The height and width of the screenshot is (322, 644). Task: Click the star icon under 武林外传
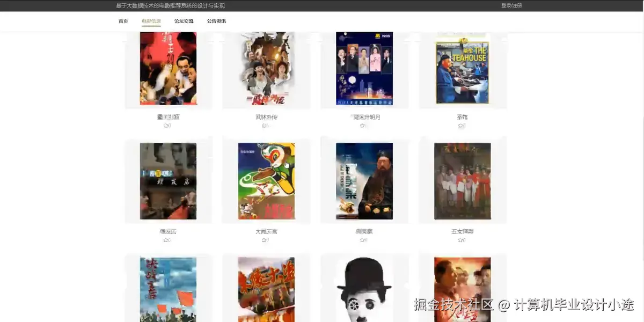264,126
